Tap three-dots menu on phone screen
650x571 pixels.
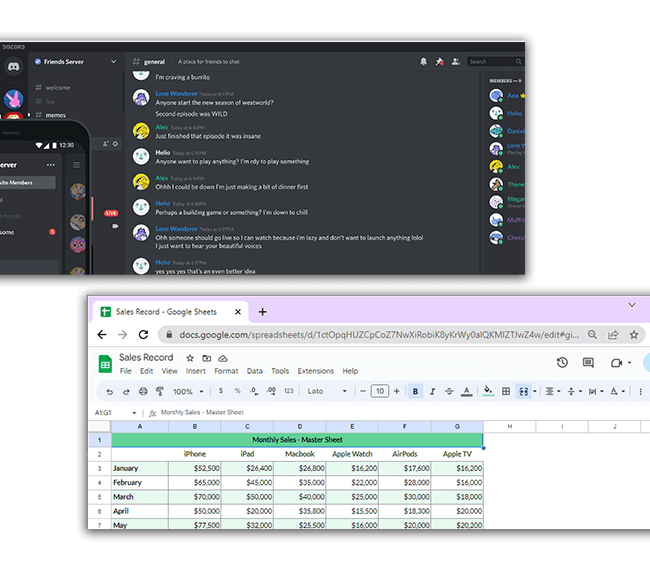coord(51,165)
